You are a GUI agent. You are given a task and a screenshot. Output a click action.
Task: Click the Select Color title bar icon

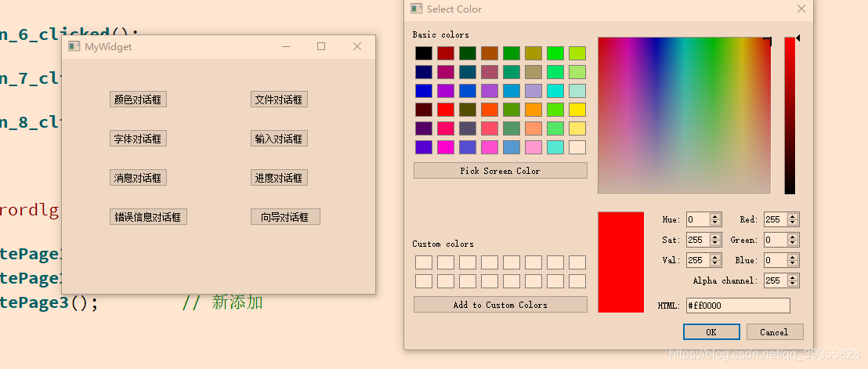click(x=416, y=9)
